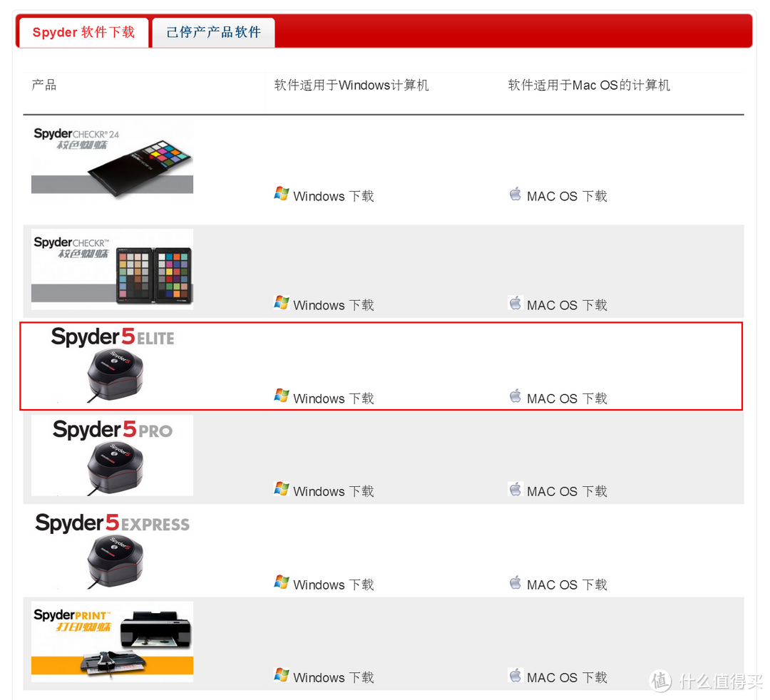Open SpyderCHECKR MAC OS 下载 link
The width and height of the screenshot is (770, 700).
568,305
